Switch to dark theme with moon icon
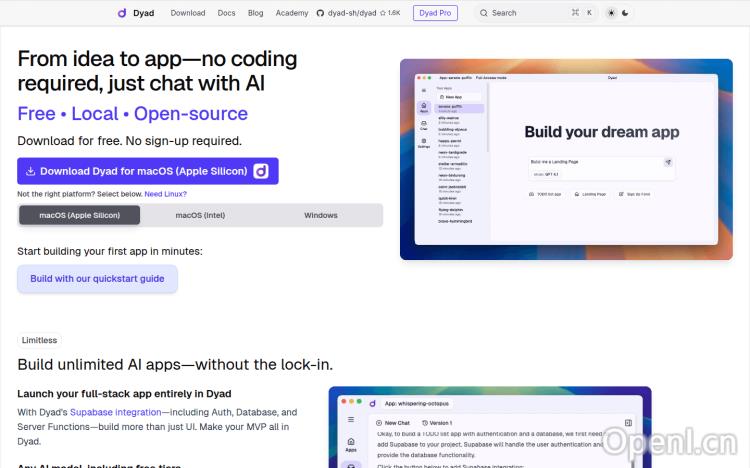The height and width of the screenshot is (468, 750). click(626, 13)
